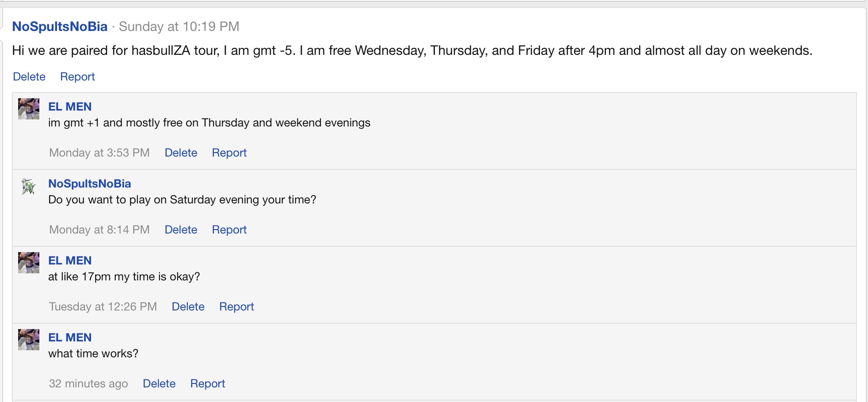
Task: Delete the Monday 3:53 PM comment
Action: [x=181, y=153]
